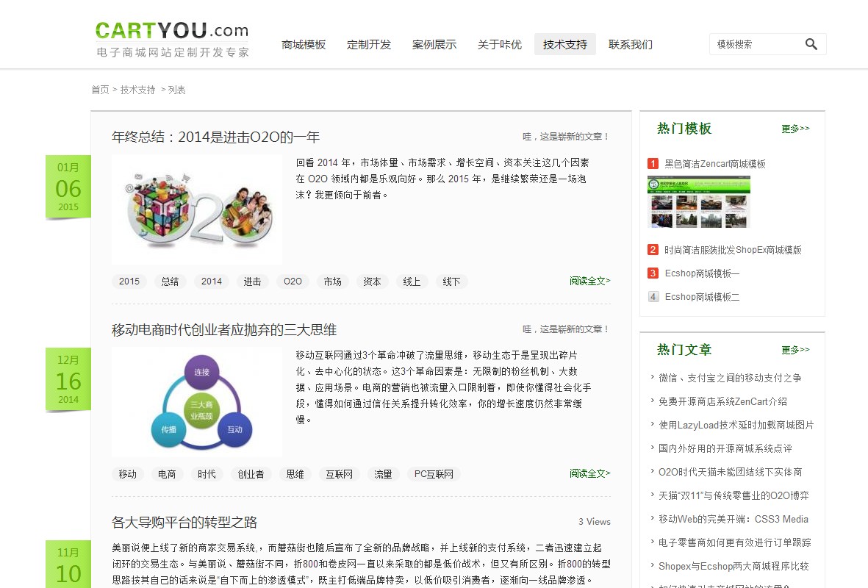Click the 流量 tag
Image resolution: width=868 pixels, height=588 pixels.
(383, 474)
